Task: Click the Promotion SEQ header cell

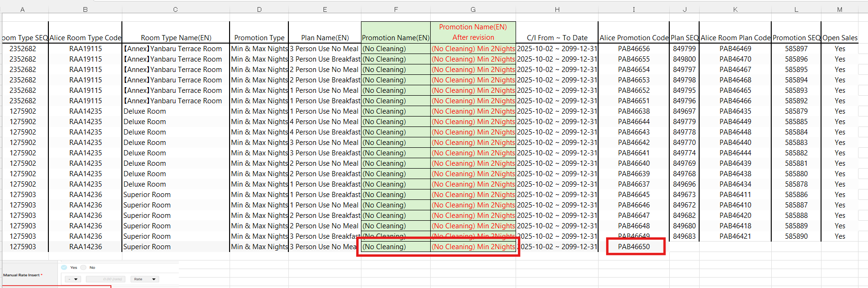Action: pyautogui.click(x=796, y=32)
